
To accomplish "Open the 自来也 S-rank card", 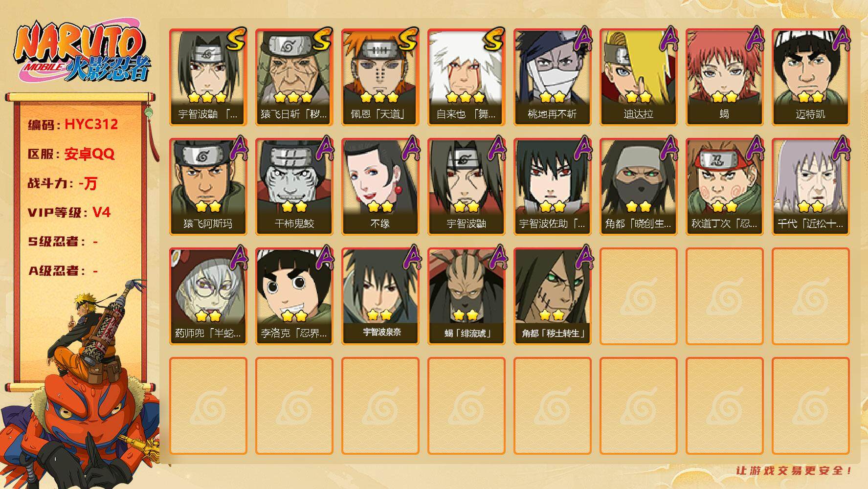I will (x=466, y=77).
